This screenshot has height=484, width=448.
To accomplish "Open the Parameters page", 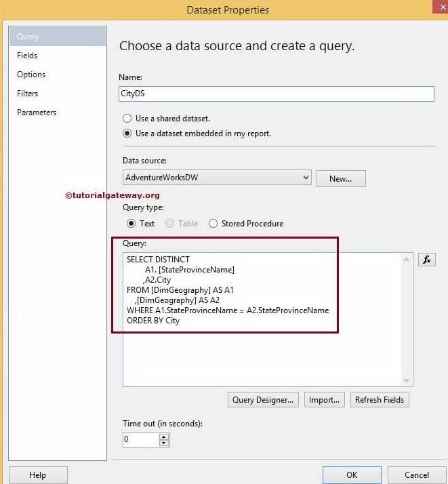I will click(37, 113).
